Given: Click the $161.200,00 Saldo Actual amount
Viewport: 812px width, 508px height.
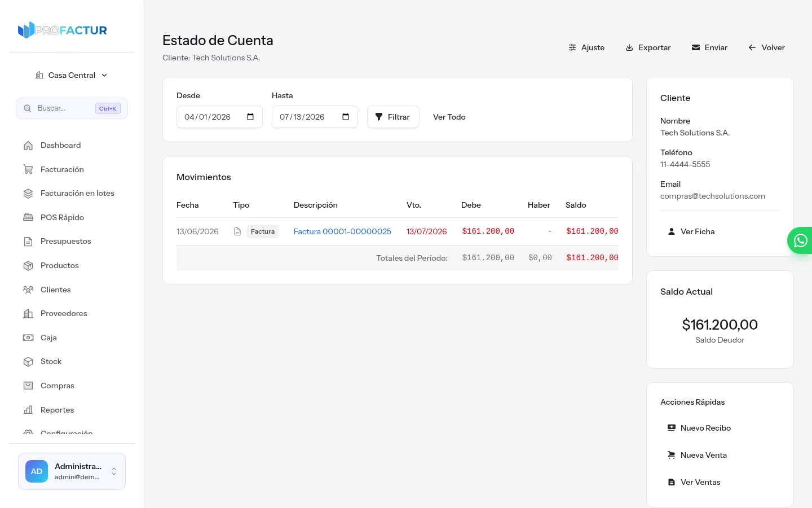Looking at the screenshot, I should (x=720, y=325).
